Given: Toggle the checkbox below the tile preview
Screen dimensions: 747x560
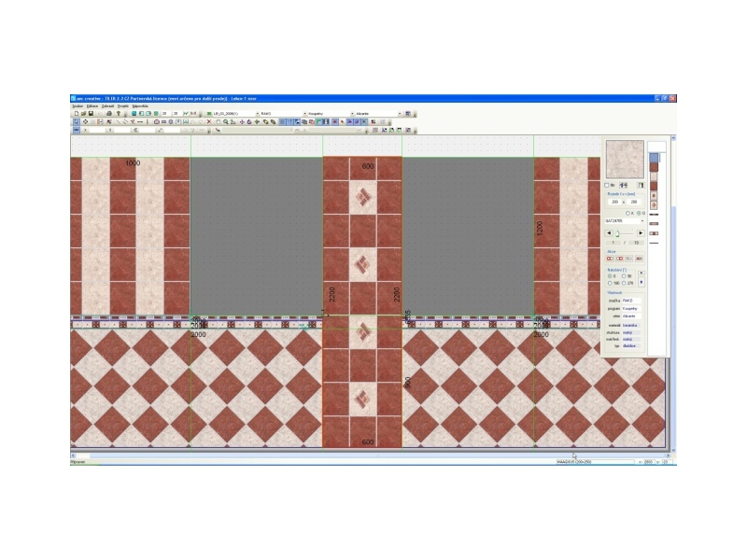Looking at the screenshot, I should pyautogui.click(x=607, y=186).
